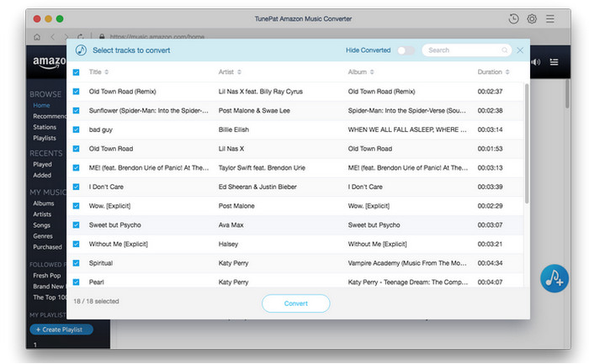The image size is (589, 364).
Task: Open Purchased under My Music
Action: click(47, 247)
